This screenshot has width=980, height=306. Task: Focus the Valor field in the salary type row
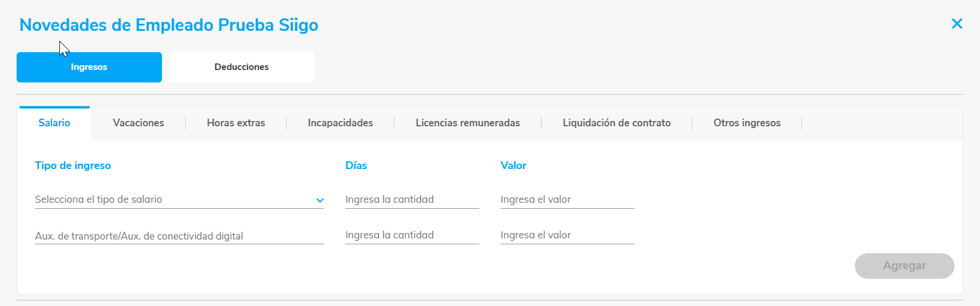pos(567,200)
